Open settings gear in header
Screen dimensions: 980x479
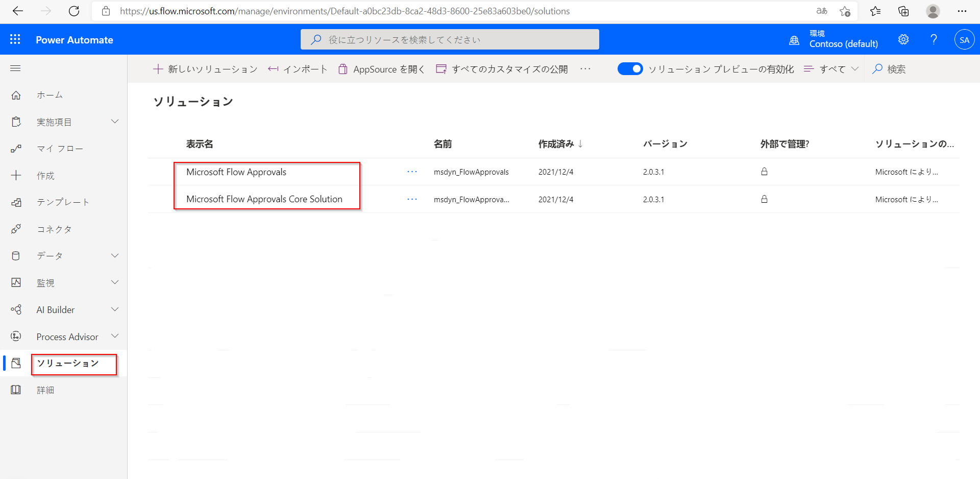[x=903, y=39]
